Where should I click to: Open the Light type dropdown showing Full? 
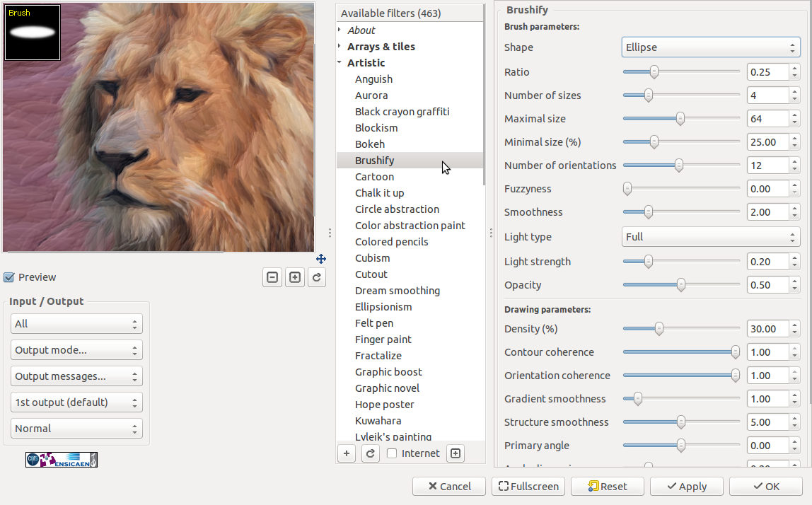tap(710, 237)
